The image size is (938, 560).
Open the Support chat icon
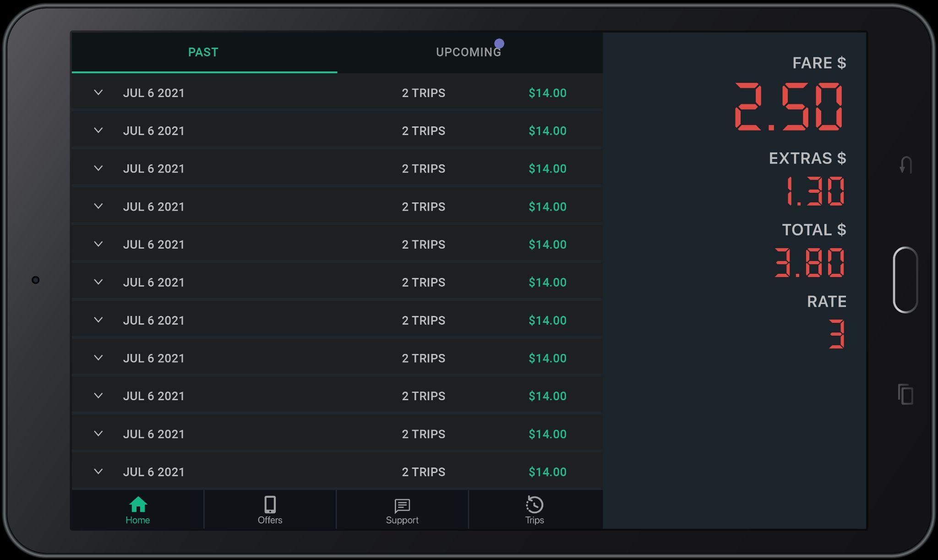[x=402, y=506]
